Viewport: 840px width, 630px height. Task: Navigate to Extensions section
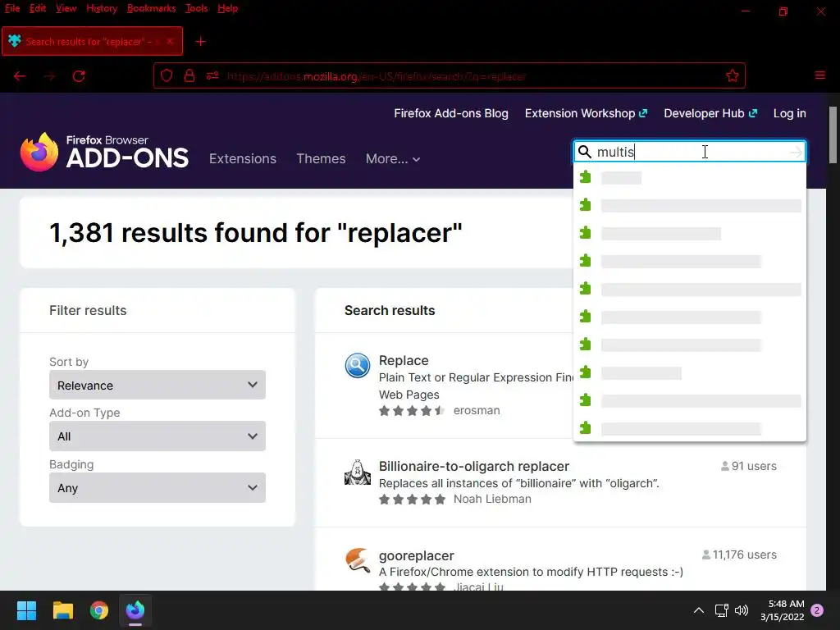243,158
